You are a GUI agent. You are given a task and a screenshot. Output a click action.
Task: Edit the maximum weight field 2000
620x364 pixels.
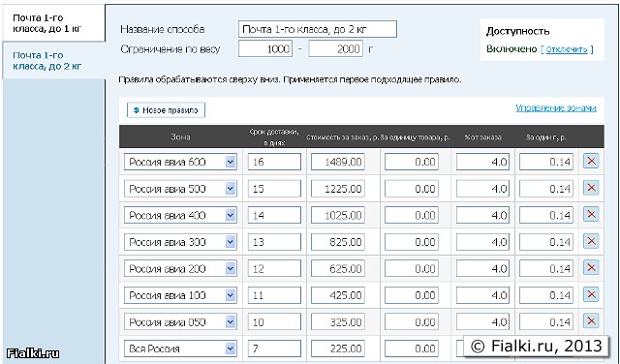tap(335, 49)
